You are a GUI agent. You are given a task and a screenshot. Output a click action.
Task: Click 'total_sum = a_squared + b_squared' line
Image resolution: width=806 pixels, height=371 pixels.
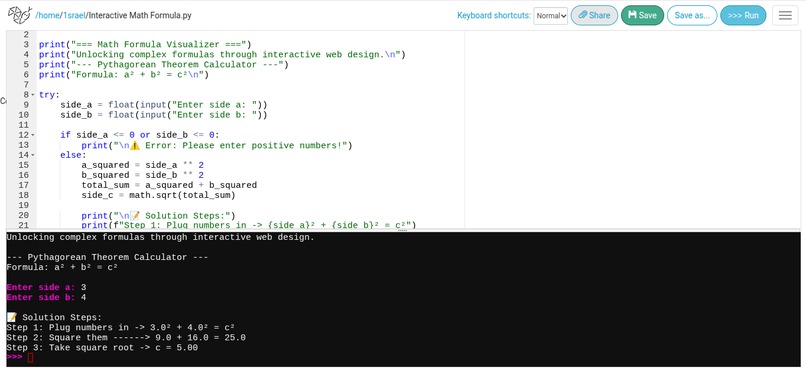(169, 185)
